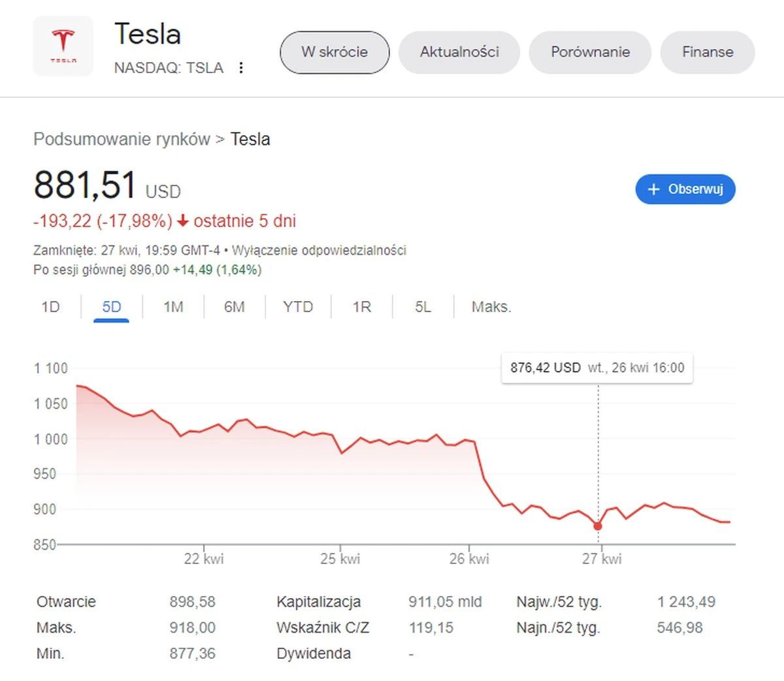
Task: Click the red down-arrow price indicator
Action: pyautogui.click(x=184, y=221)
